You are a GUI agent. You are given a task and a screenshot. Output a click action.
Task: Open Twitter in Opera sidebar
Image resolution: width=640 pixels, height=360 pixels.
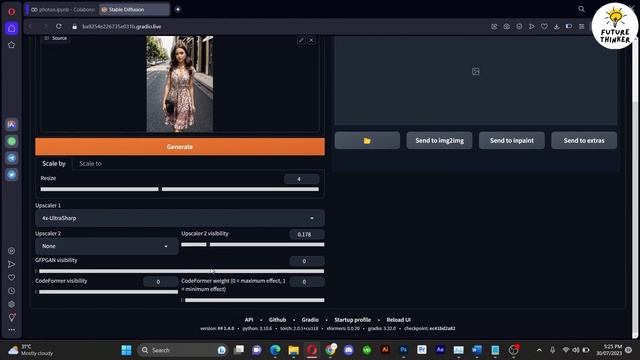click(11, 175)
